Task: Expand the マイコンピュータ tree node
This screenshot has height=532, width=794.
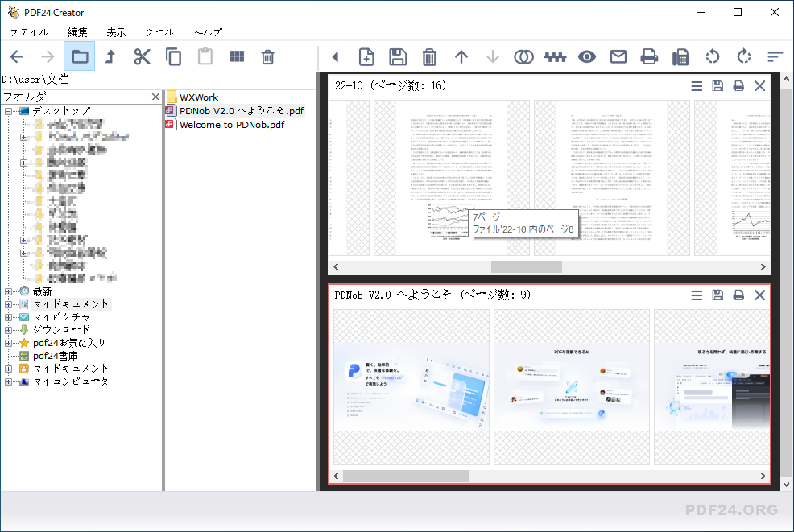Action: tap(9, 382)
